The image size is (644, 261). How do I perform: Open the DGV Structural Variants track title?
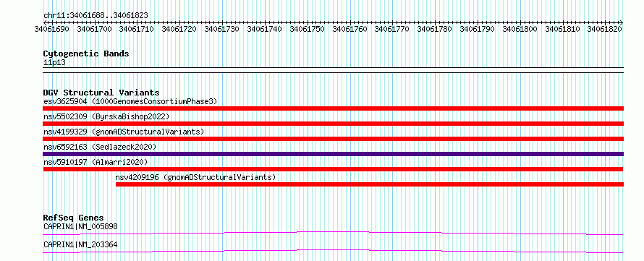(x=101, y=93)
